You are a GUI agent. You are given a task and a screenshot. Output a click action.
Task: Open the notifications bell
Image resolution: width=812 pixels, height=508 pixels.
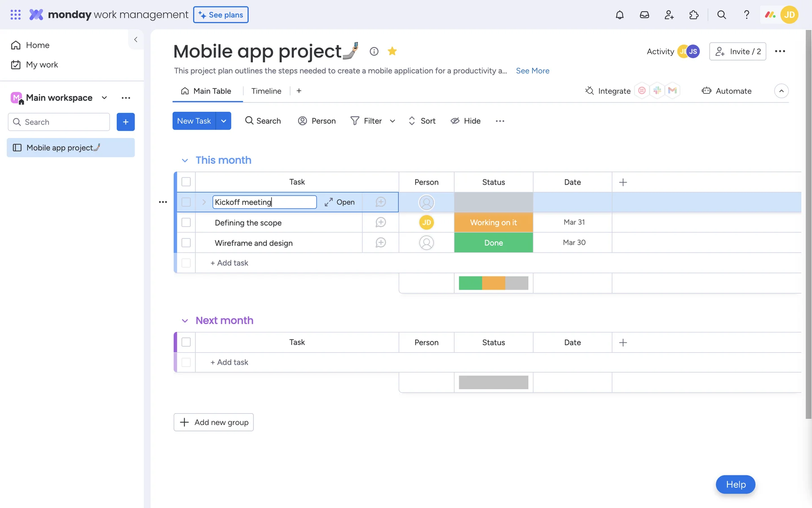(x=620, y=15)
